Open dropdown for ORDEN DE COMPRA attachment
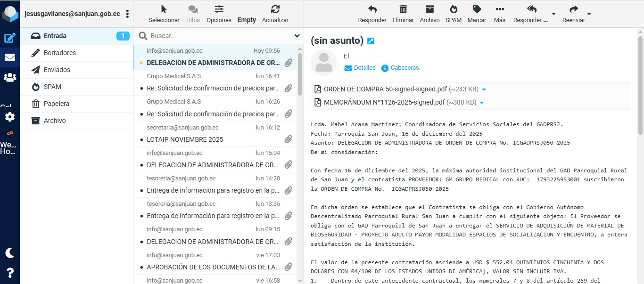The height and width of the screenshot is (284, 644). pos(484,89)
